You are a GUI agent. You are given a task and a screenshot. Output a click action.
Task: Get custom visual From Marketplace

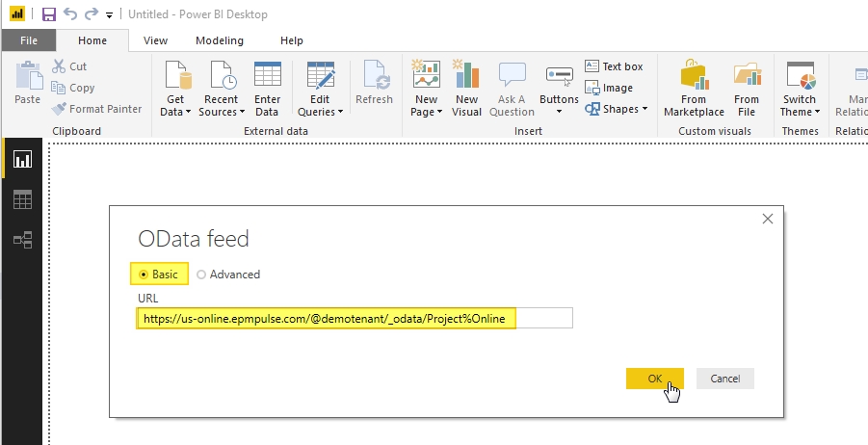pyautogui.click(x=694, y=89)
